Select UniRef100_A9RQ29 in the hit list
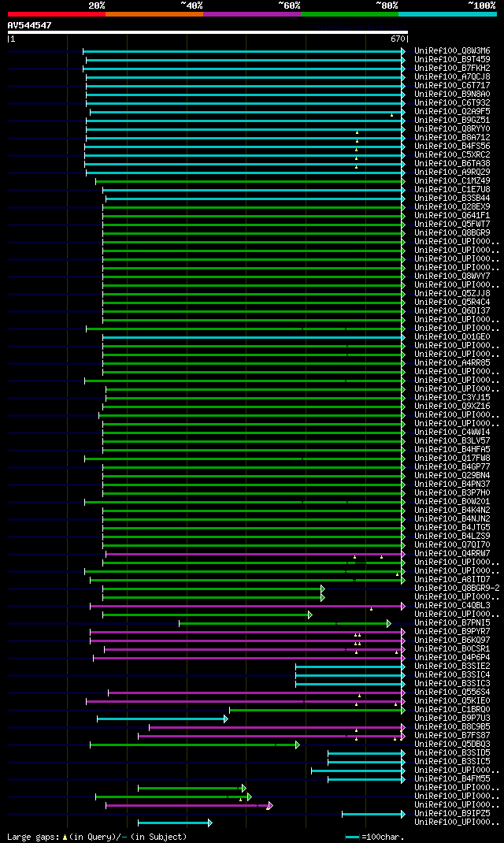This screenshot has width=504, height=843. (452, 172)
